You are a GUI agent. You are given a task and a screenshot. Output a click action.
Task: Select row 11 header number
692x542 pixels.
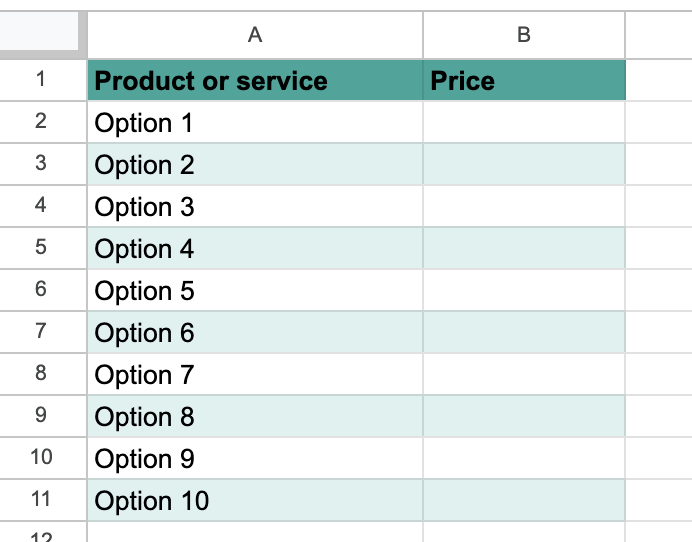point(41,500)
